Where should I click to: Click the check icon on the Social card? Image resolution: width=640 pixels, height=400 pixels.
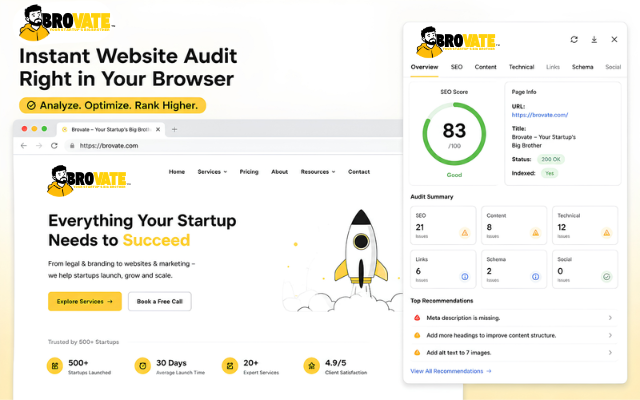(x=607, y=277)
